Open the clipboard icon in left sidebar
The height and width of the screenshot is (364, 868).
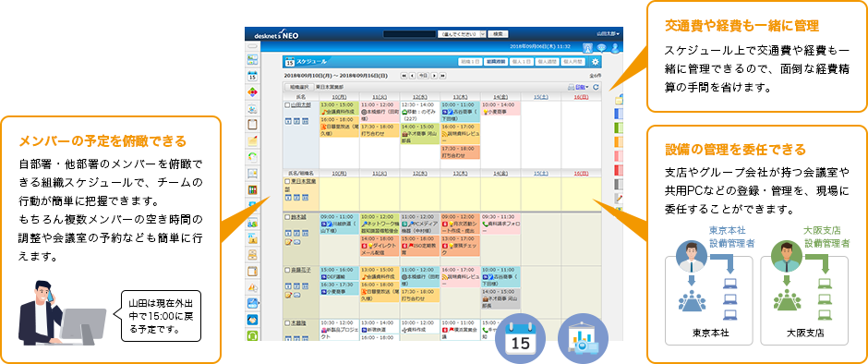point(252,124)
